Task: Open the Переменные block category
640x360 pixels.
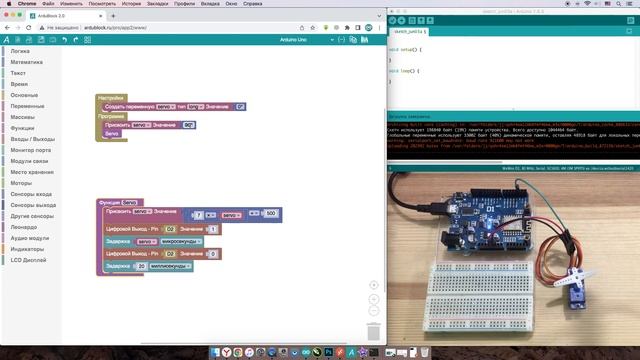Action: click(x=27, y=106)
